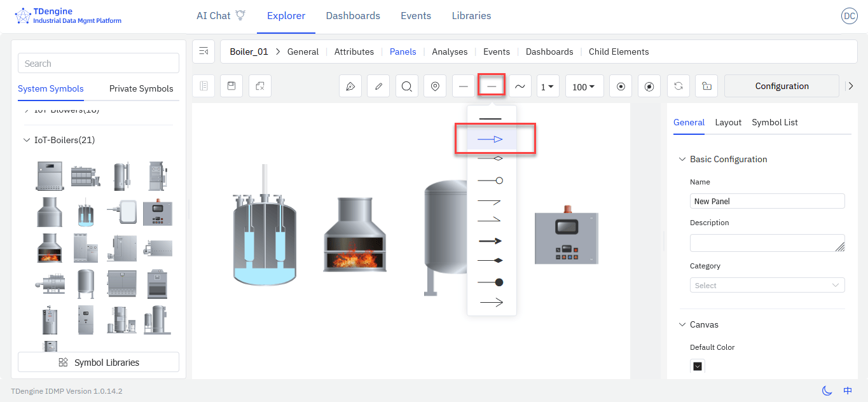Open the Dashboards top navigation tab

353,16
